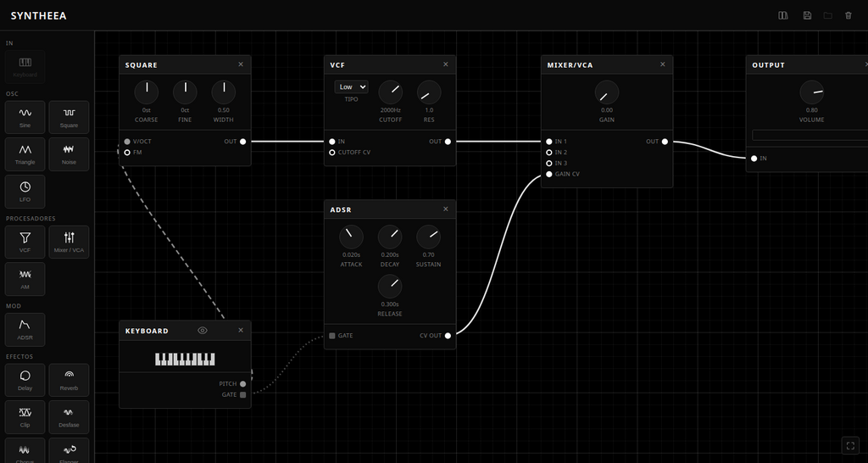Click the VCF CUTOFF knob
The width and height of the screenshot is (868, 463).
390,92
